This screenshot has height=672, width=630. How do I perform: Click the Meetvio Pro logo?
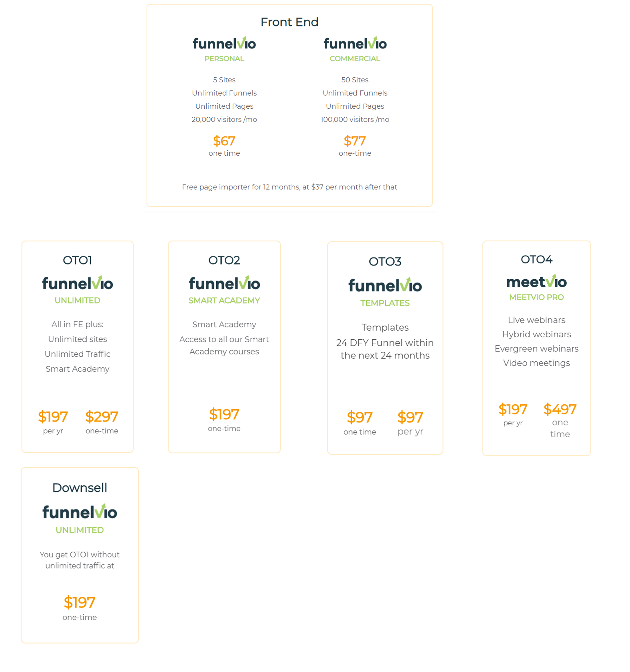click(536, 281)
